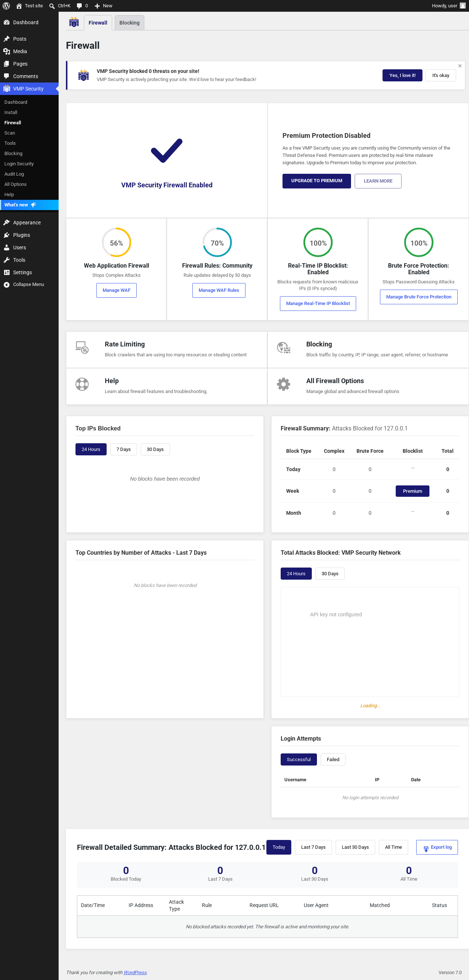Click the 70% Firewall Rules gauge
Screen dimensions: 469x980
[x=217, y=243]
